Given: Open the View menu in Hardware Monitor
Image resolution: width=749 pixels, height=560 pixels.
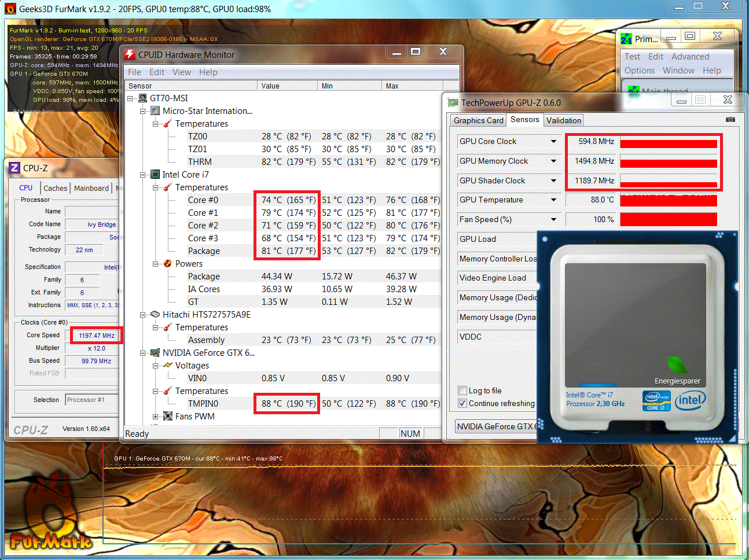Looking at the screenshot, I should coord(182,72).
